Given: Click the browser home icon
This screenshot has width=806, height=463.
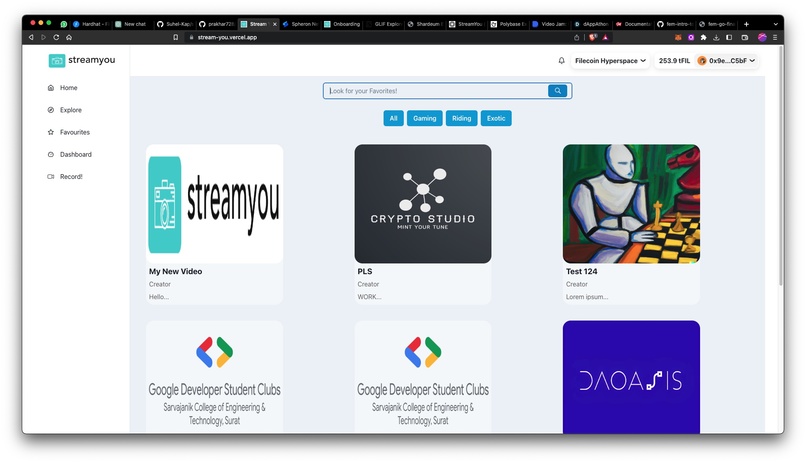Looking at the screenshot, I should (69, 37).
